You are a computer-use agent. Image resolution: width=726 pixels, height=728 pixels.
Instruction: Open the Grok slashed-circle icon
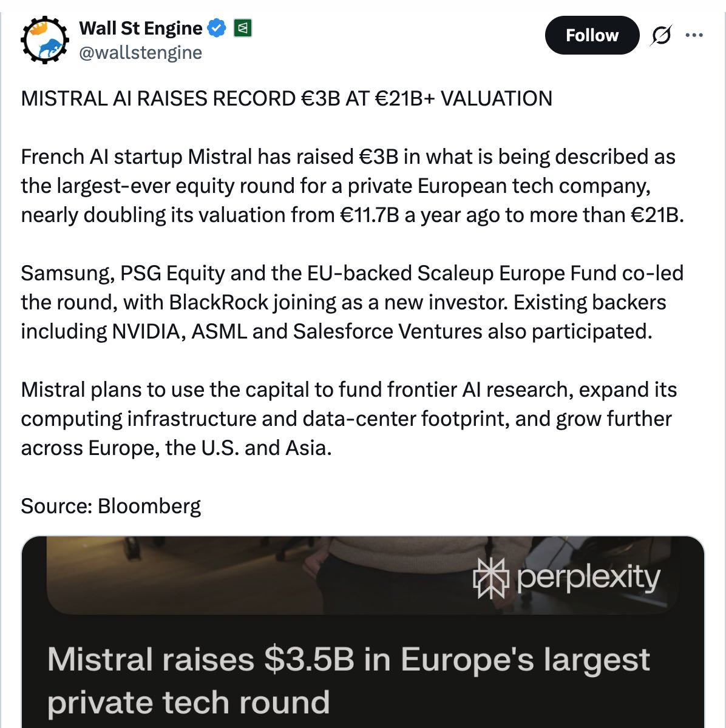point(660,36)
